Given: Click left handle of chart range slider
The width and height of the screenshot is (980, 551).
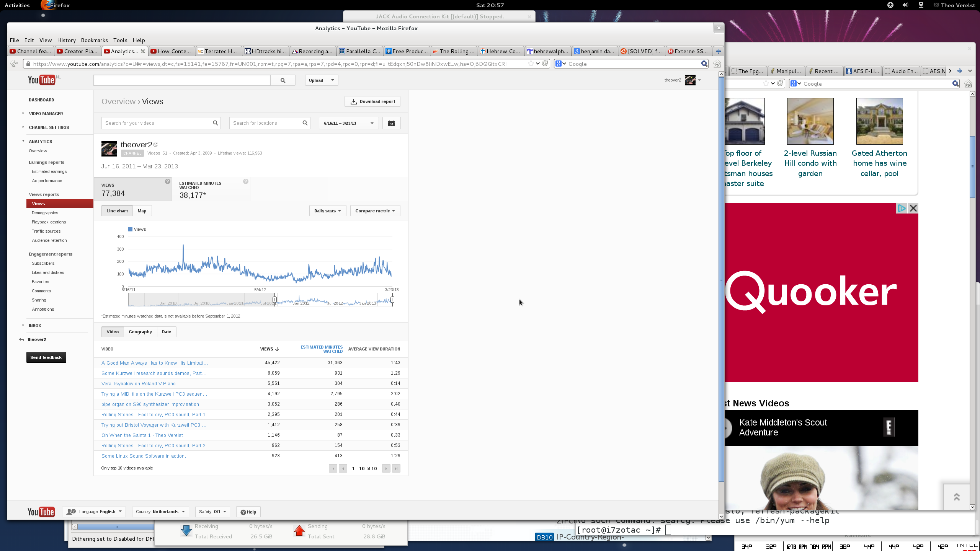Looking at the screenshot, I should pyautogui.click(x=274, y=300).
